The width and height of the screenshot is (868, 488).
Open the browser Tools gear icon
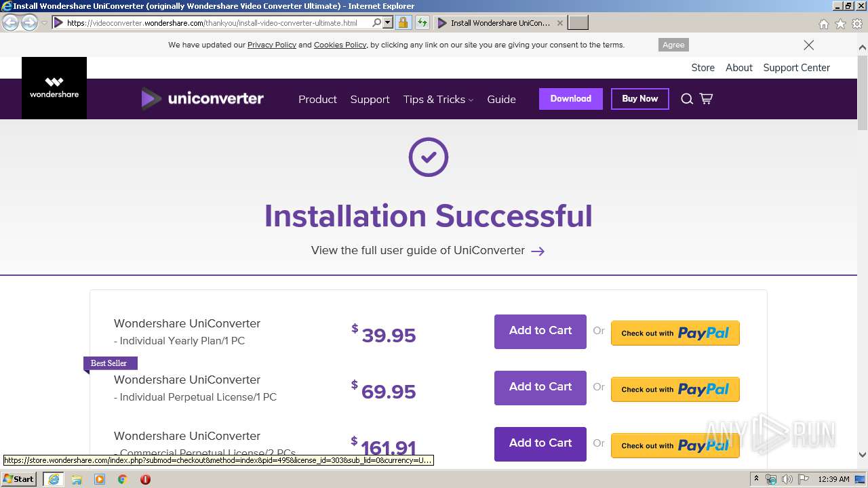857,24
